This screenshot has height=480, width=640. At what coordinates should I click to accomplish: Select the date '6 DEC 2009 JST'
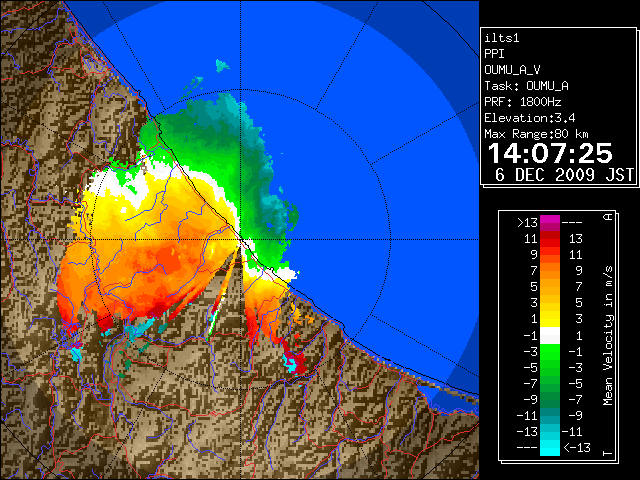coord(564,175)
